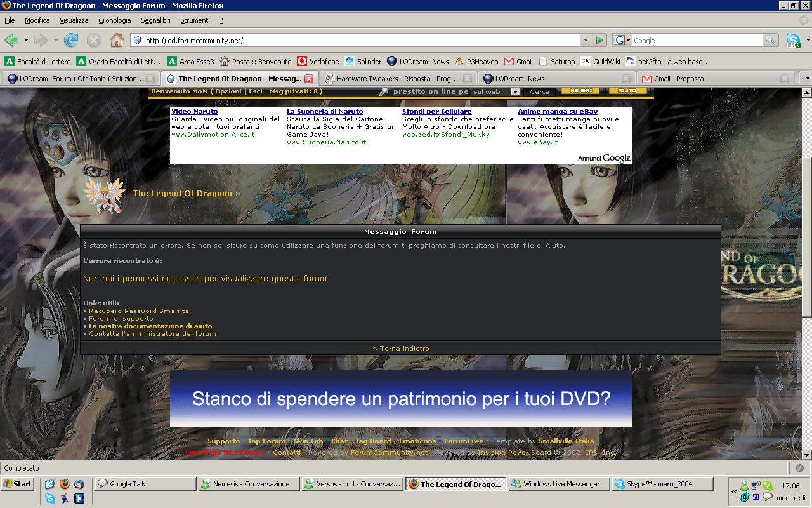The height and width of the screenshot is (508, 812).
Task: Open Windows Live Messenger taskbar item
Action: 559,484
